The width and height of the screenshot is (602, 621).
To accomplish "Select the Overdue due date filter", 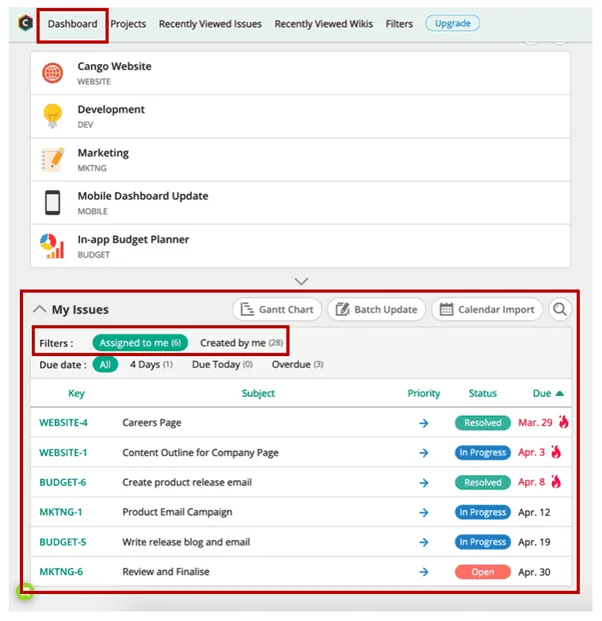I will click(298, 365).
